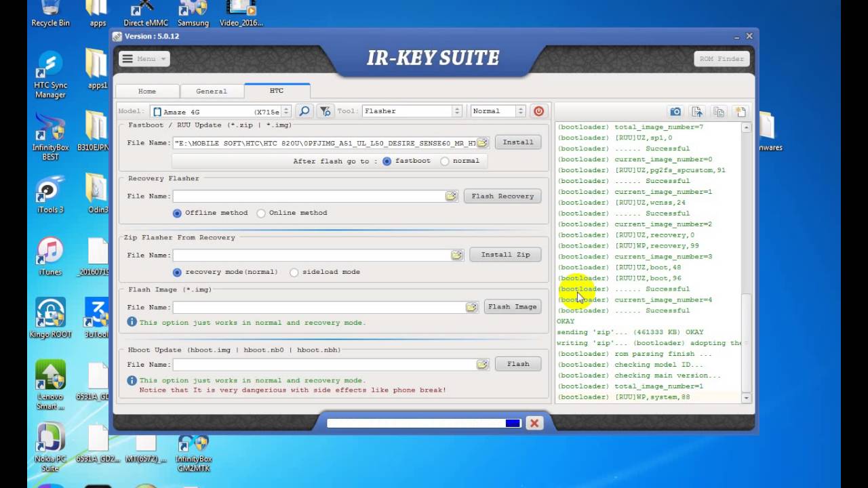Browse for the Flash Image file
This screenshot has width=868, height=488.
click(x=471, y=307)
